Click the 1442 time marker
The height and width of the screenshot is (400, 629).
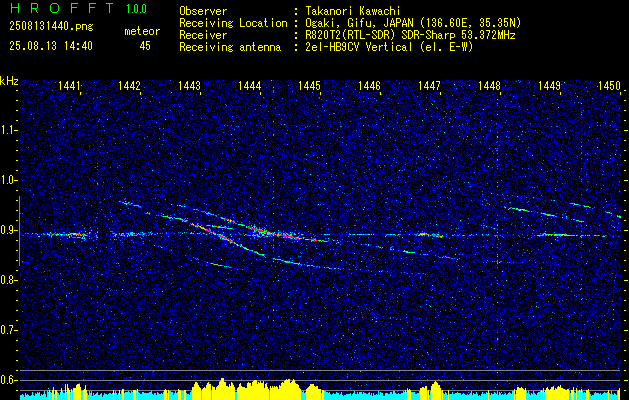(130, 86)
